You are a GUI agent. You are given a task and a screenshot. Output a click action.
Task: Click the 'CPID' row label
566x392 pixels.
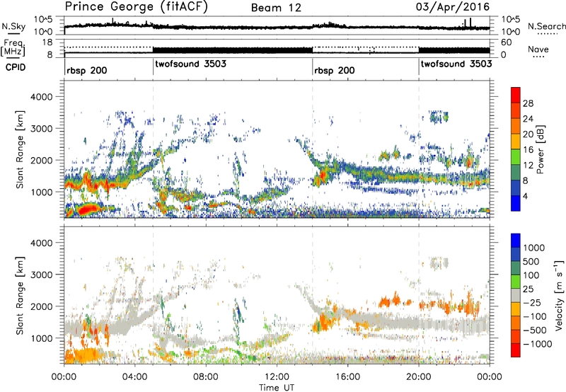16,67
